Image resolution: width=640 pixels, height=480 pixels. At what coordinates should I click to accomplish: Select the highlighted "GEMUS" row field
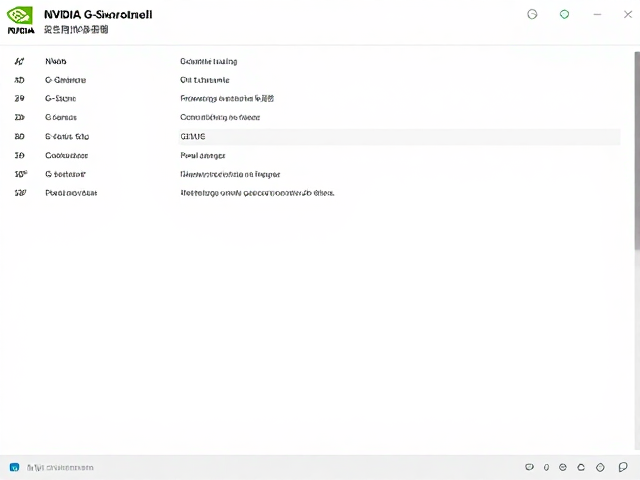400,136
